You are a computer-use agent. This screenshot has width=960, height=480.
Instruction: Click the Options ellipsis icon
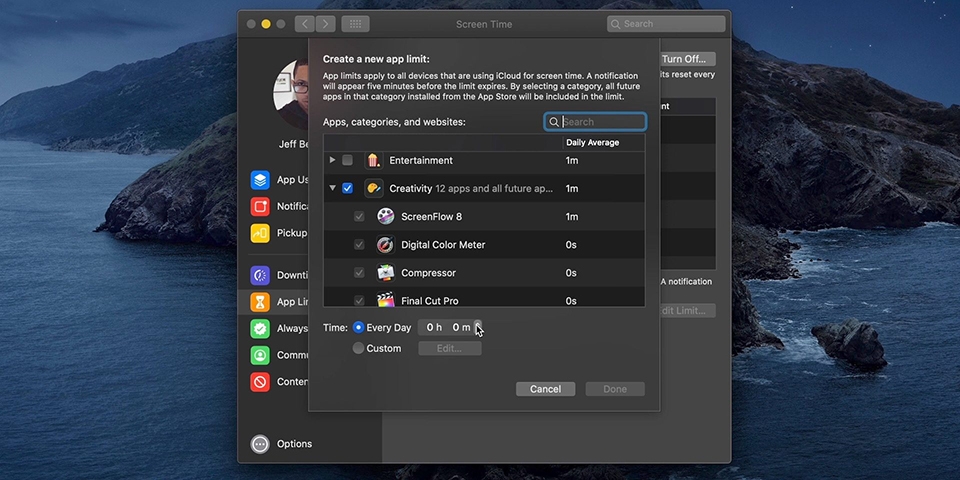260,444
